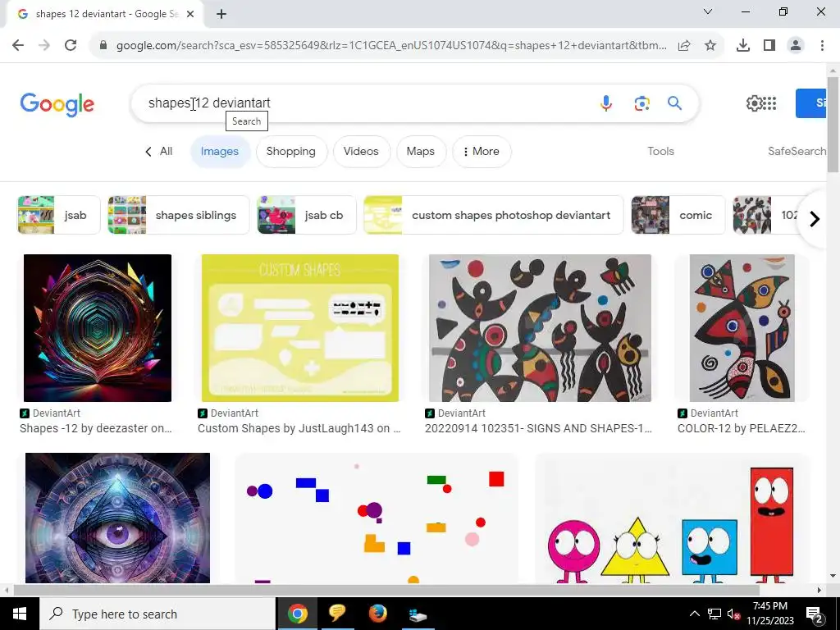
Task: Open the cartoon shape characters image
Action: (x=672, y=518)
